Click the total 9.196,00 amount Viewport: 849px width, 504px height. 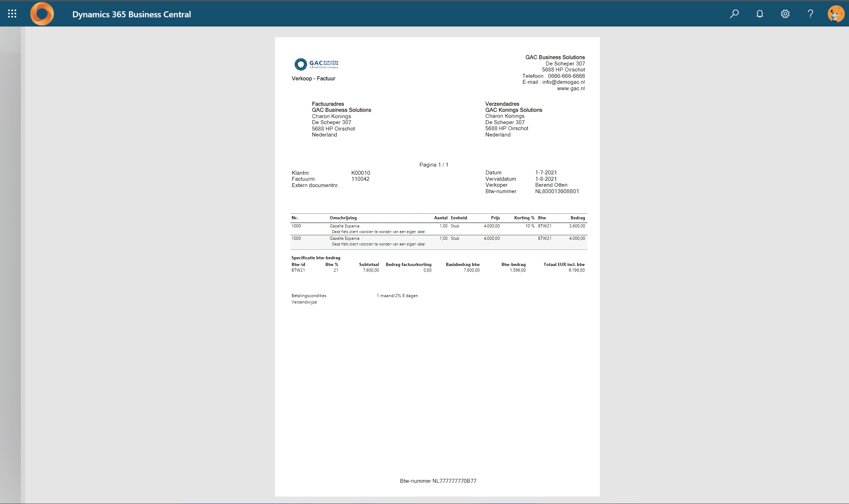coord(576,270)
